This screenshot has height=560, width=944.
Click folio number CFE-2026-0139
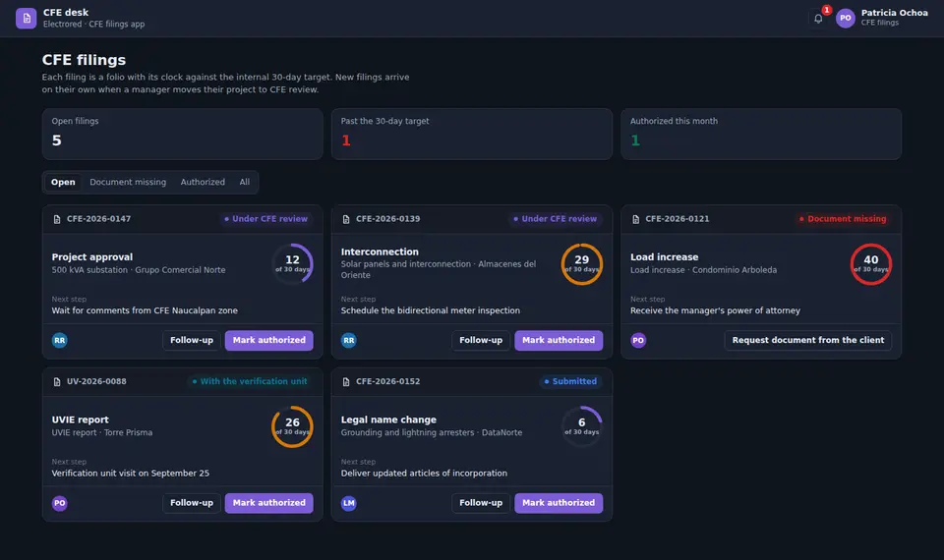[x=387, y=219]
